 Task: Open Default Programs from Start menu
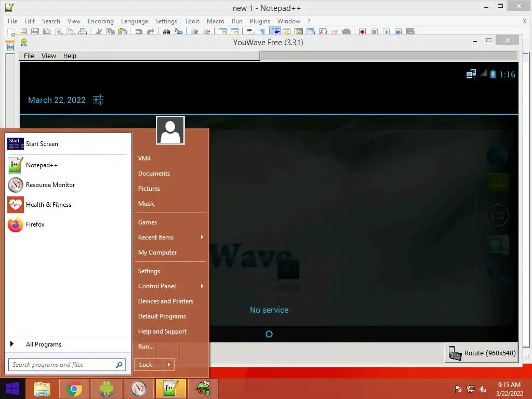point(162,316)
